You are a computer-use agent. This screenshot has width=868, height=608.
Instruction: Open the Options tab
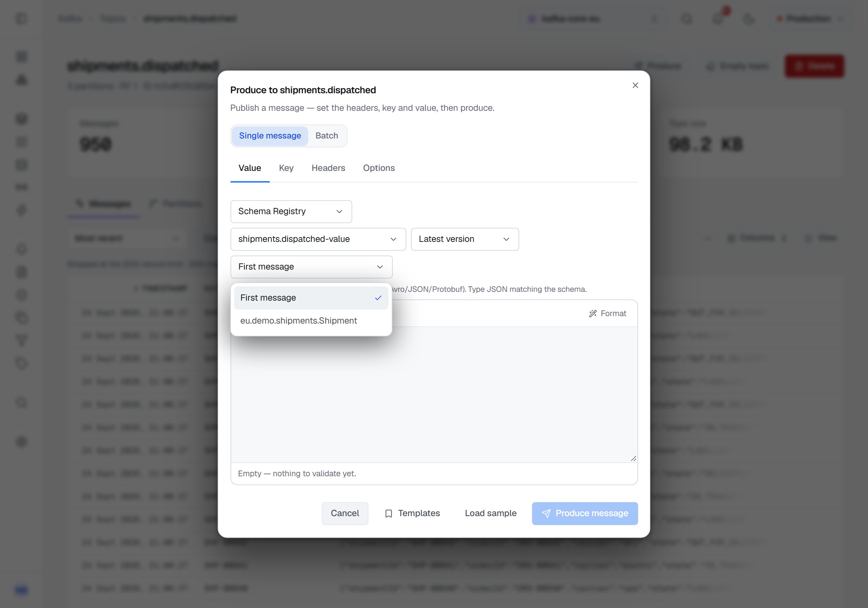coord(379,168)
